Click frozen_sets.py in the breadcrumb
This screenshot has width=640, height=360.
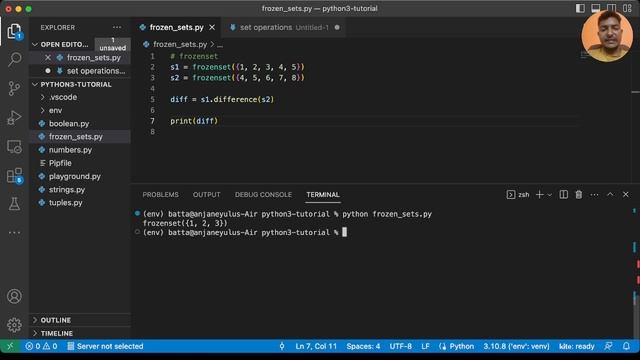pos(180,44)
